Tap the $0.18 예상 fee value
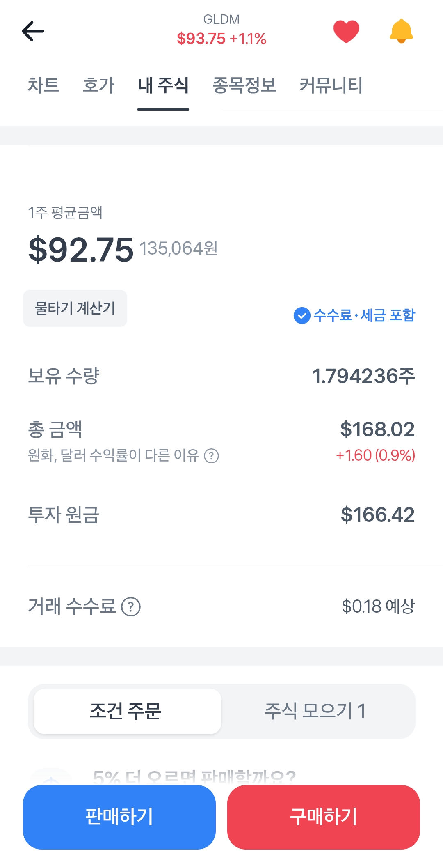Image resolution: width=443 pixels, height=868 pixels. pos(378,606)
